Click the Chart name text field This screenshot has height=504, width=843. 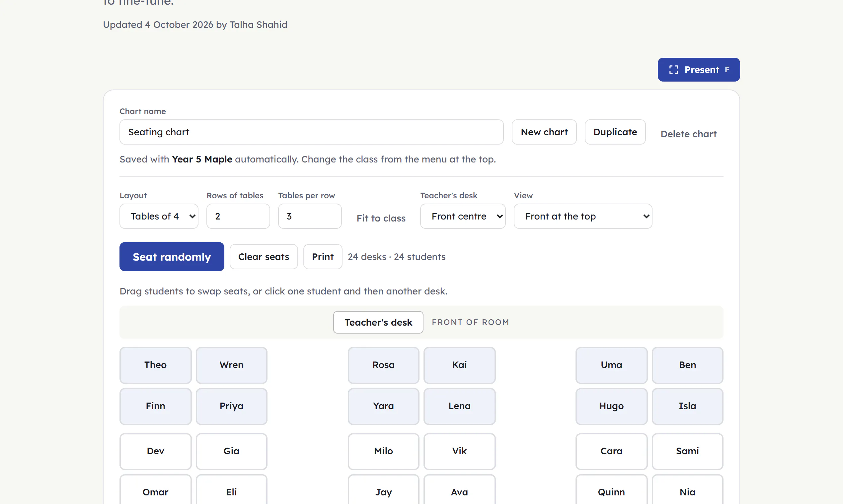click(311, 132)
